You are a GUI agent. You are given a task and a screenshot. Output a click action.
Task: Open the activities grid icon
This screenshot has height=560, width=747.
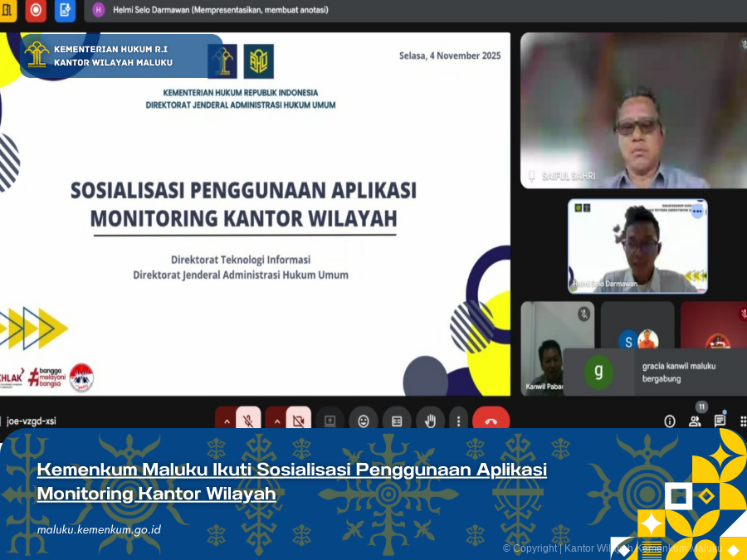tap(743, 419)
